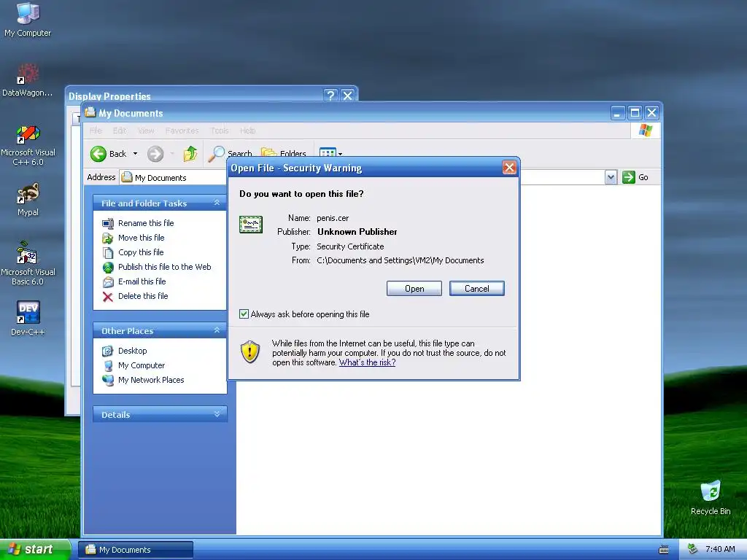Open the Back button history dropdown arrow

click(x=135, y=154)
